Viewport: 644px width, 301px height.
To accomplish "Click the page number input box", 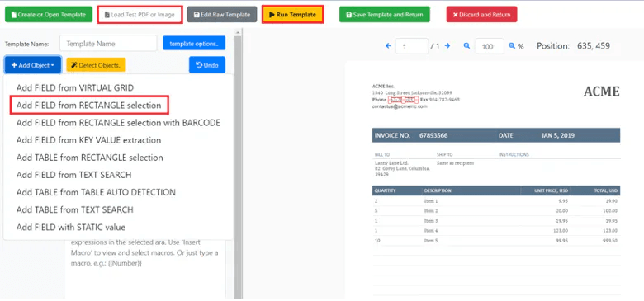I will coord(411,46).
